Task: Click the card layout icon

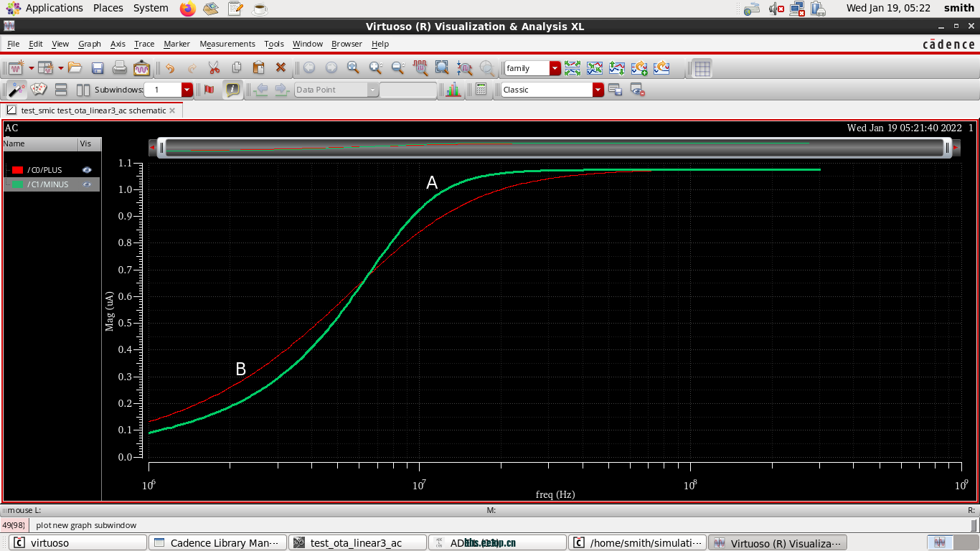Action: point(38,90)
